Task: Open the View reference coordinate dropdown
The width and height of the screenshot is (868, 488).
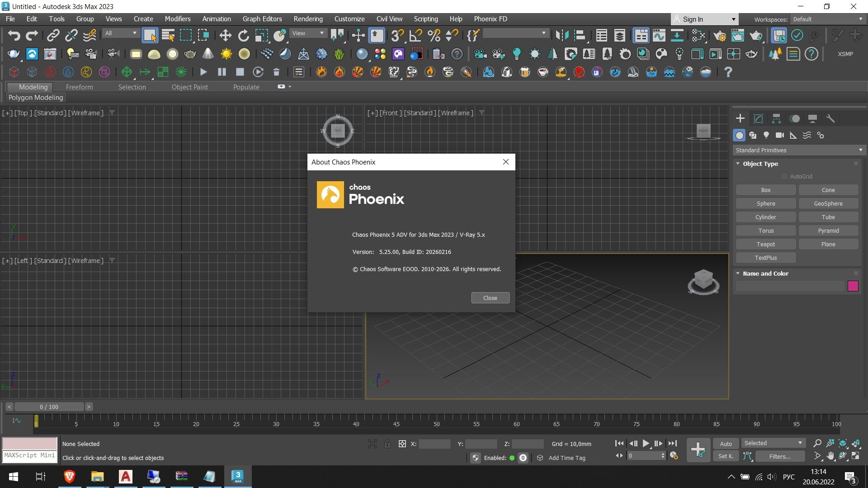Action: [x=308, y=33]
